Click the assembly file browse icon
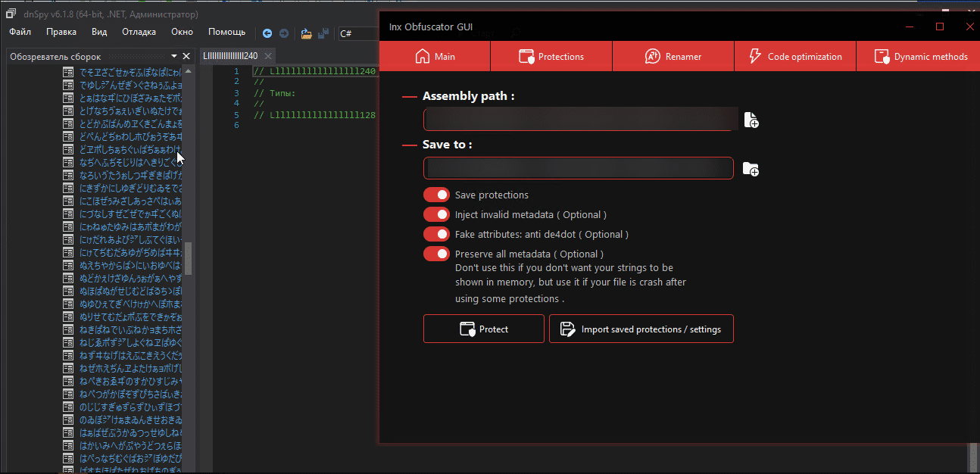The image size is (980, 474). [x=751, y=120]
